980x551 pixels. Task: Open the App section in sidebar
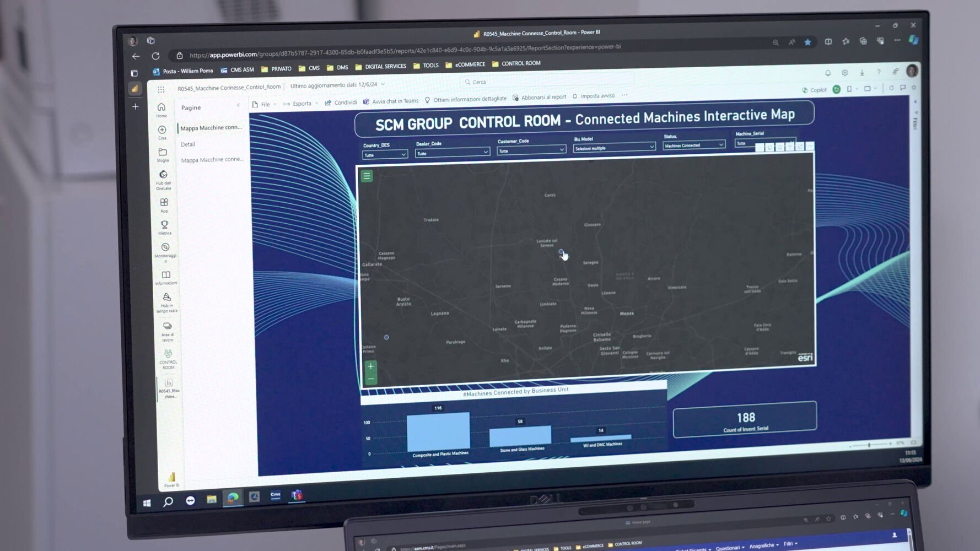(x=164, y=205)
